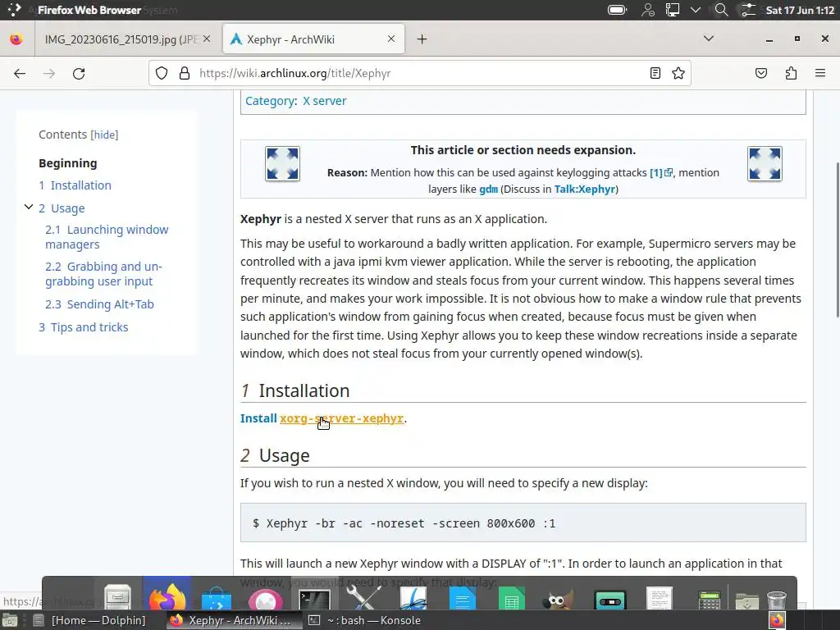Open a new browser tab
This screenshot has width=840, height=630.
point(422,39)
